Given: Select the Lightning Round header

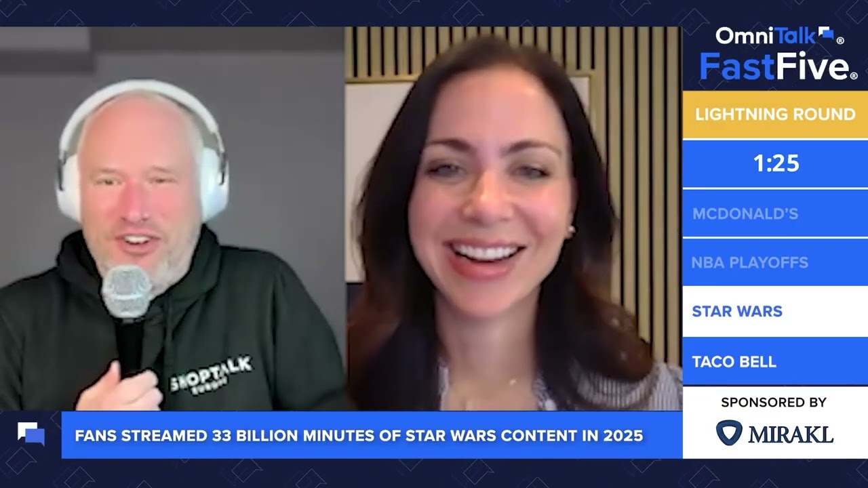Looking at the screenshot, I should coord(775,115).
